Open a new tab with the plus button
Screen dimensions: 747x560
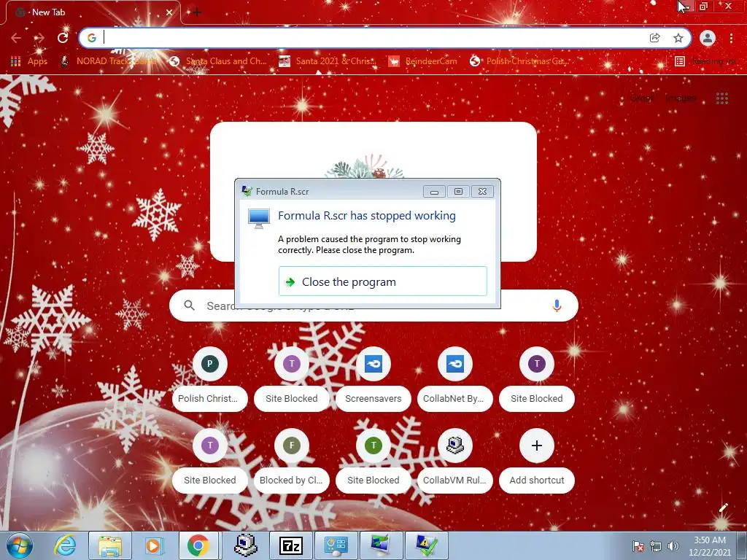tap(196, 12)
